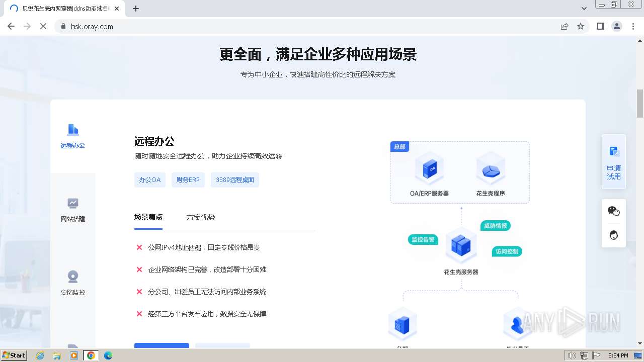Close the 贝锐花生壳 browser tab

[x=117, y=9]
